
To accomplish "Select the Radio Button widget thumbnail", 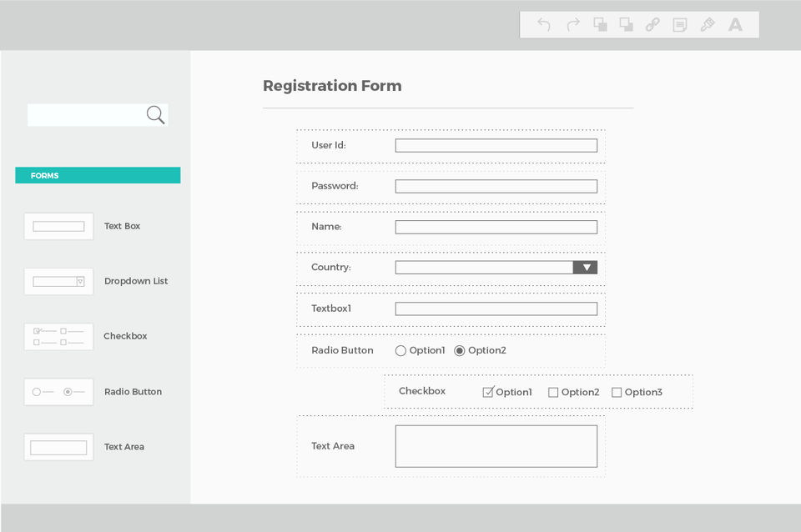I will tap(58, 392).
